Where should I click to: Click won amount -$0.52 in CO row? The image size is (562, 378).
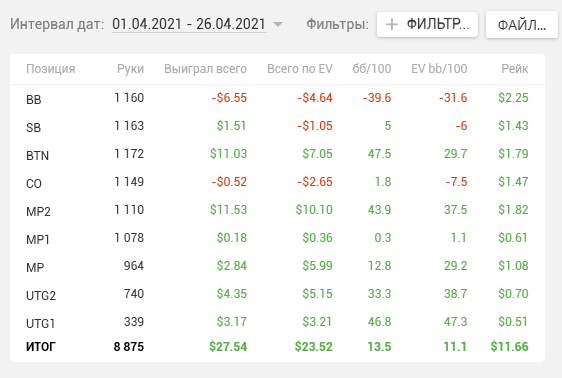pyautogui.click(x=229, y=181)
